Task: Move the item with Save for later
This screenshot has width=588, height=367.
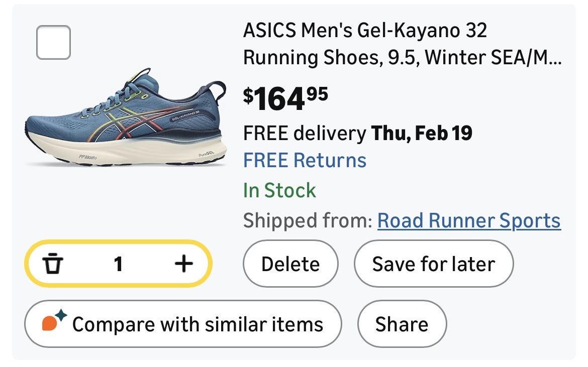Action: click(433, 264)
